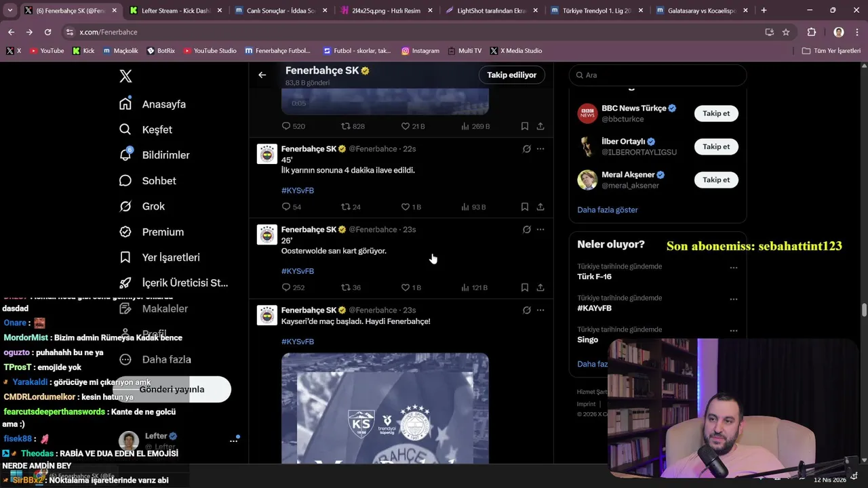The width and height of the screenshot is (868, 488).
Task: Switch to the Canlı Sonuçlar tab
Action: coord(280,11)
